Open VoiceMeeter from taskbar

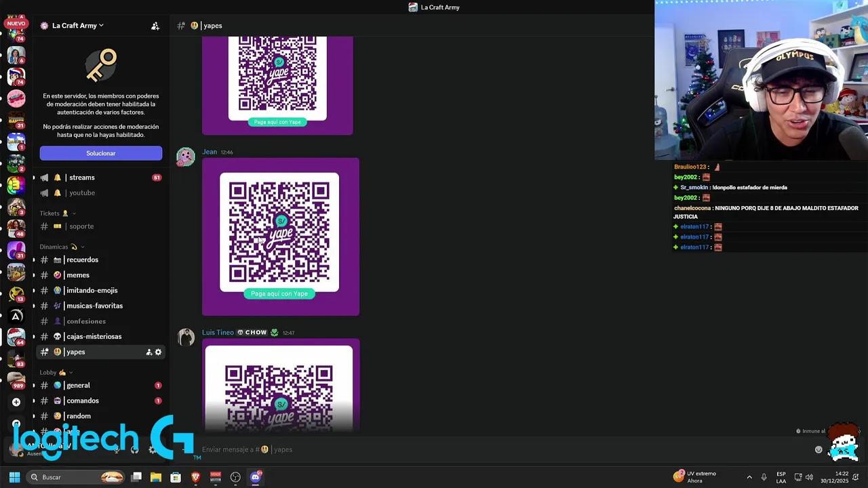pos(216,477)
